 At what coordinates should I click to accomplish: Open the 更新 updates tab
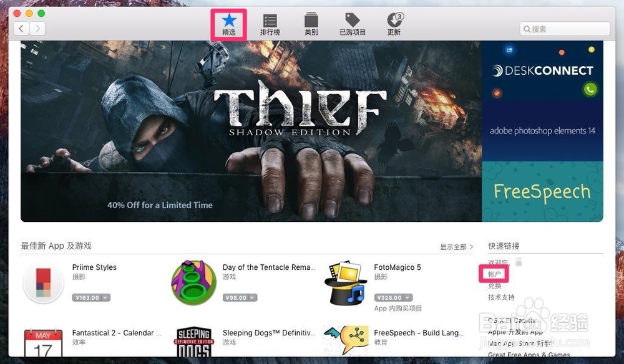[394, 25]
